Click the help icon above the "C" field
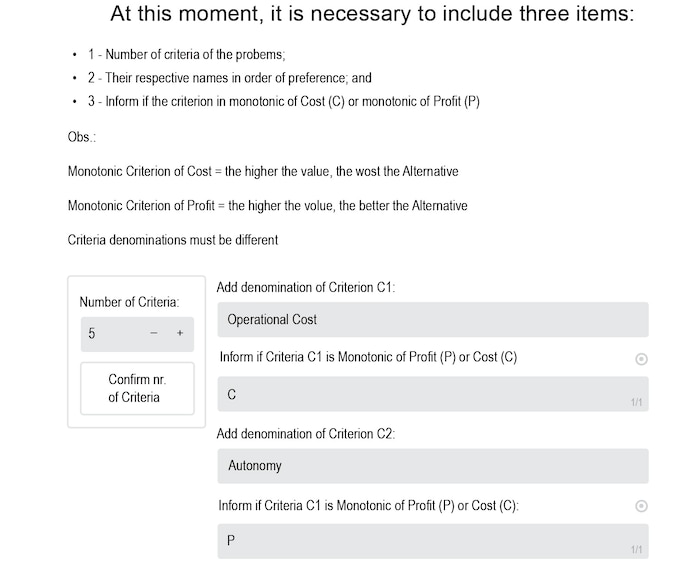 (641, 359)
